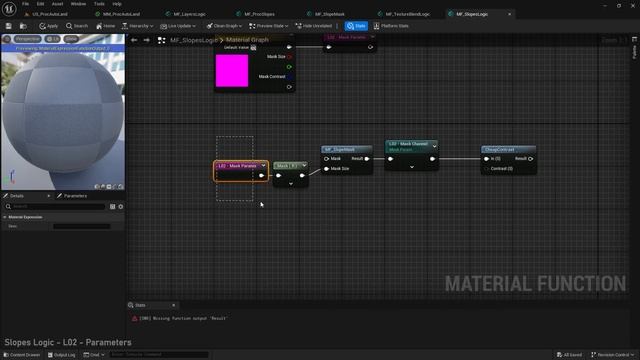This screenshot has width=640, height=360.
Task: Close the Stats panel tab
Action: pyautogui.click(x=173, y=305)
